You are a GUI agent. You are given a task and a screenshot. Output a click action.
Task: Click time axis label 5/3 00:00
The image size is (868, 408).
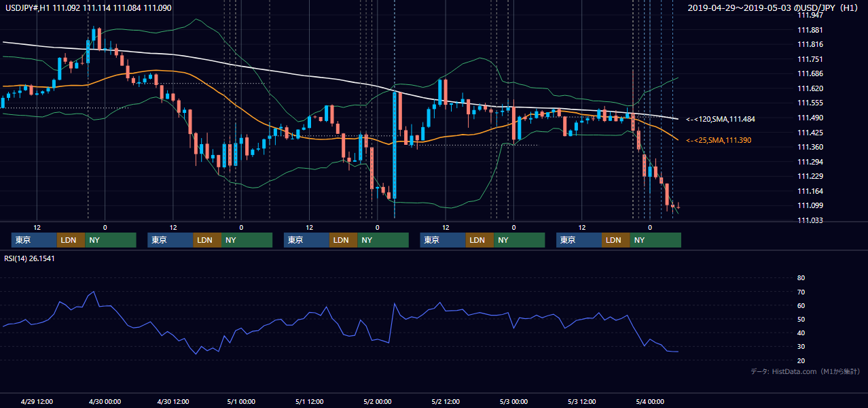(x=513, y=401)
